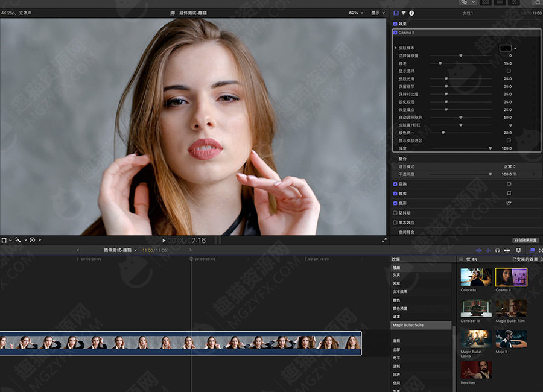Select the Denoiser III effect thumbnail
This screenshot has width=543, height=392.
click(x=476, y=309)
